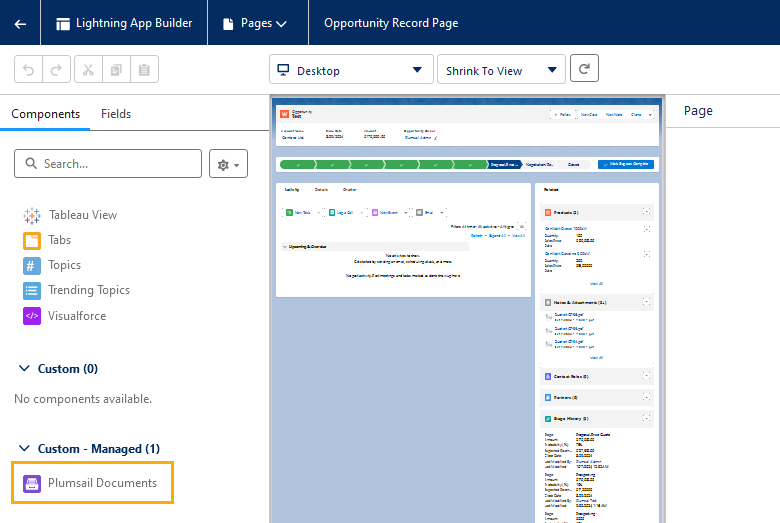Click the Notes & Attachments related list icon
780x523 pixels.
pyautogui.click(x=548, y=303)
